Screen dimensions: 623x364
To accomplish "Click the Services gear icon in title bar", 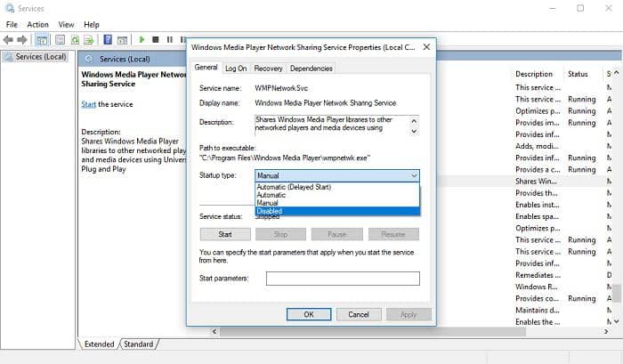I will [10, 8].
